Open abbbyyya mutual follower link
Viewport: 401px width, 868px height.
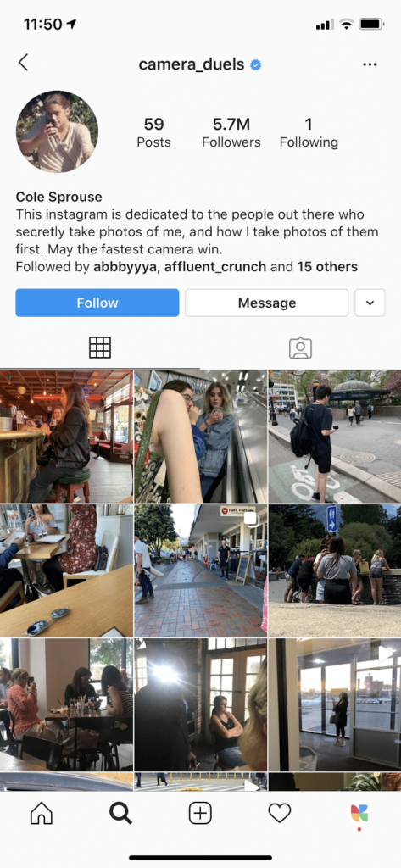(125, 267)
